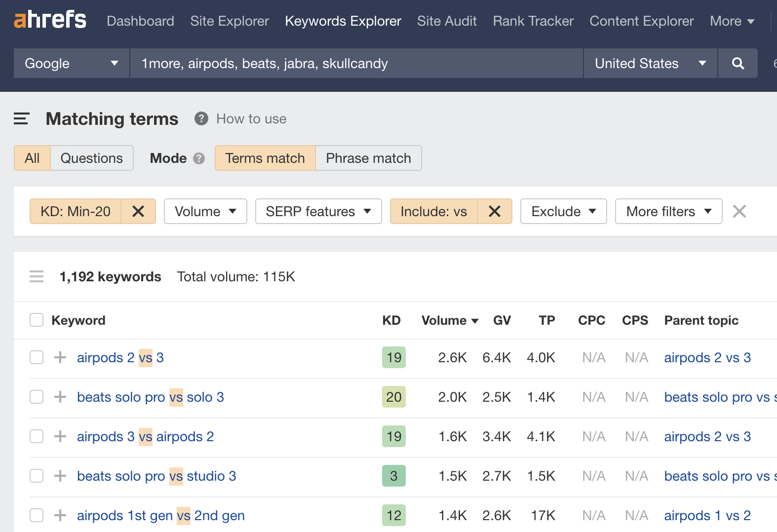
Task: Click the list icon beside 1,192 keywords
Action: [37, 276]
